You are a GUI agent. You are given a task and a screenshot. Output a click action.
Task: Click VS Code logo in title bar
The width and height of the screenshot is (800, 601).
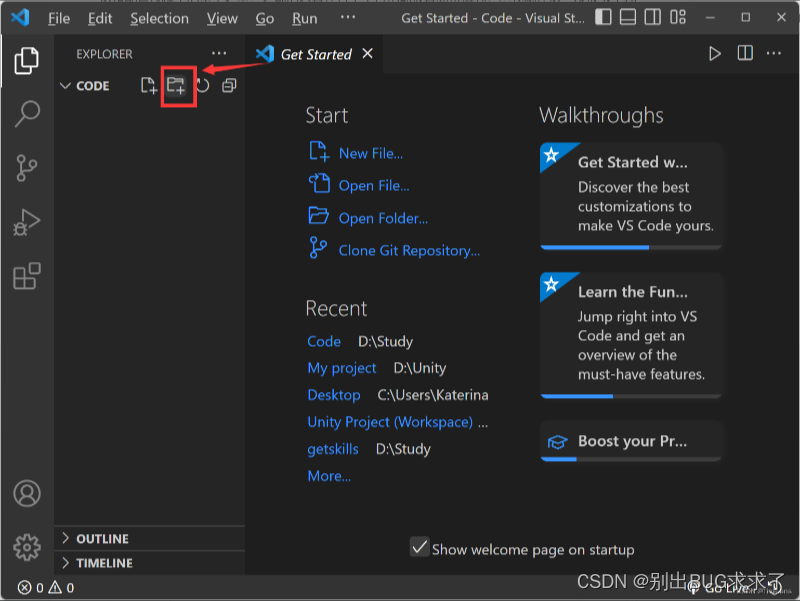[20, 18]
